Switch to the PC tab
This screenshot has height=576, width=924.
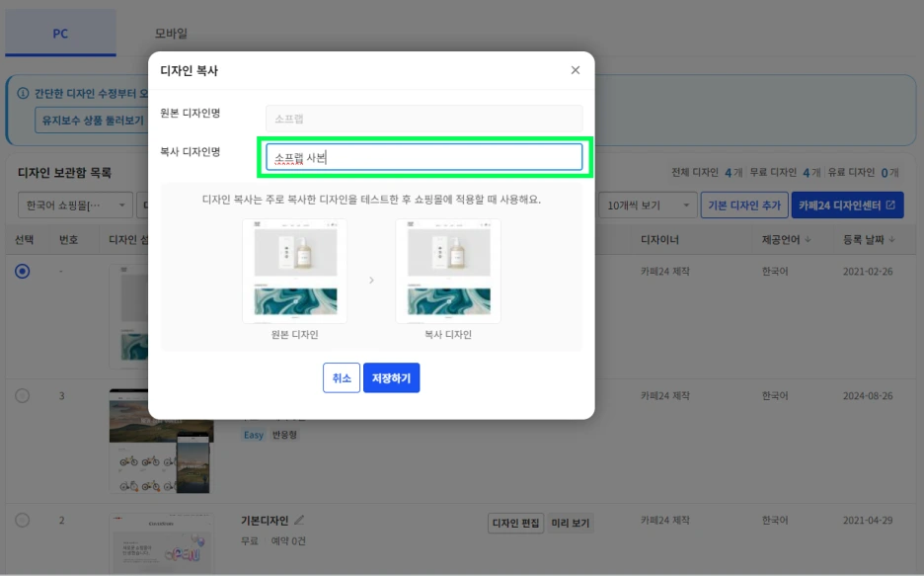pos(60,33)
